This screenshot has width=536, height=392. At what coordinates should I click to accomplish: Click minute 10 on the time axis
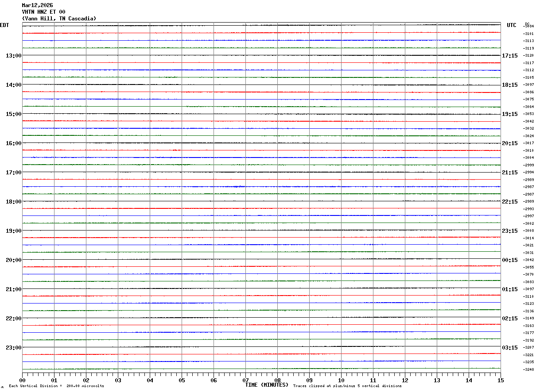341,380
